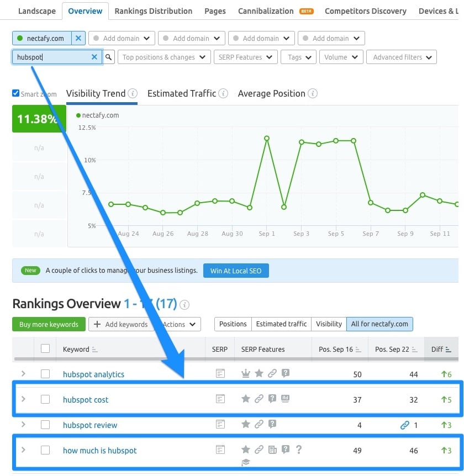Click the link icon in hubspot review row

[259, 424]
